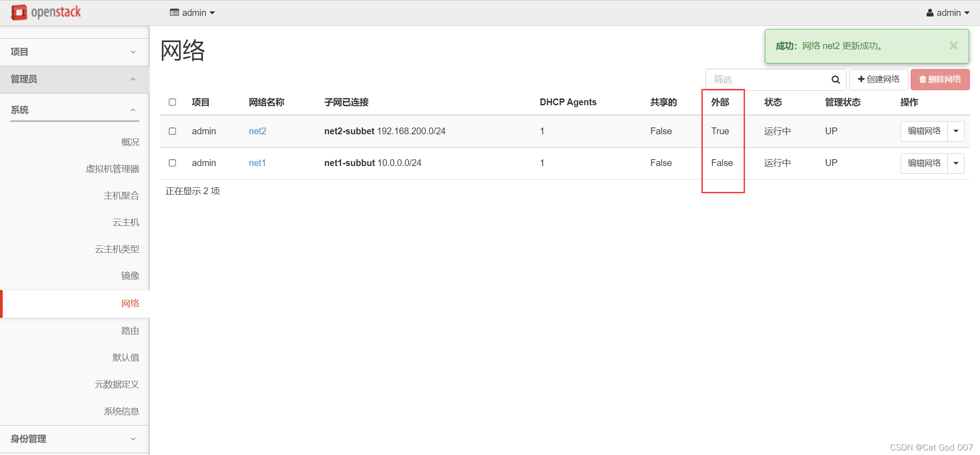Click the 共享的 column header

[x=663, y=102]
